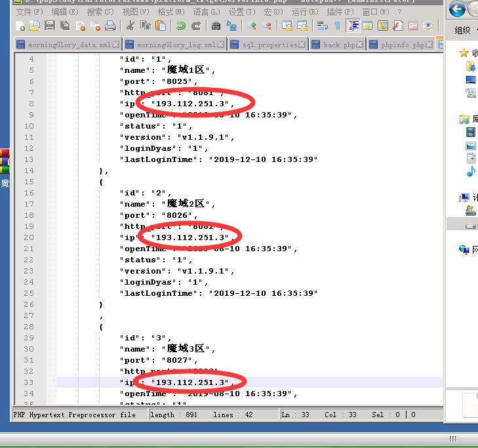
Task: Open the function list panel
Action: [x=397, y=26]
